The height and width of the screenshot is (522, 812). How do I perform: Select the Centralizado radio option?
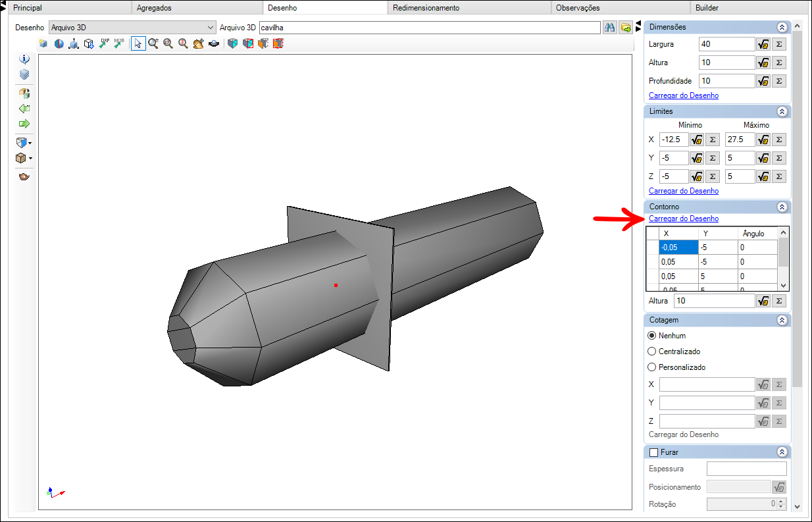[x=652, y=352]
